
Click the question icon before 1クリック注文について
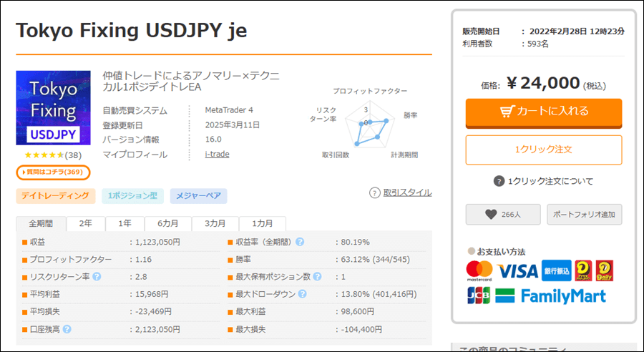point(499,181)
